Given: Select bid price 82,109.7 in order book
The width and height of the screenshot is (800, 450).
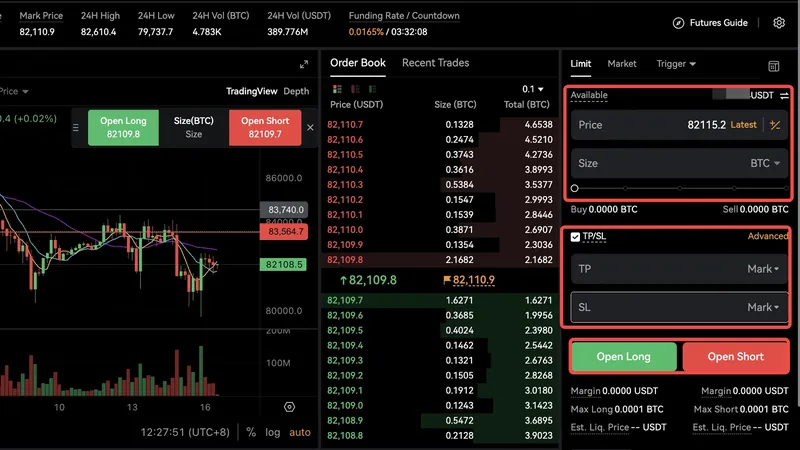Looking at the screenshot, I should pyautogui.click(x=345, y=300).
